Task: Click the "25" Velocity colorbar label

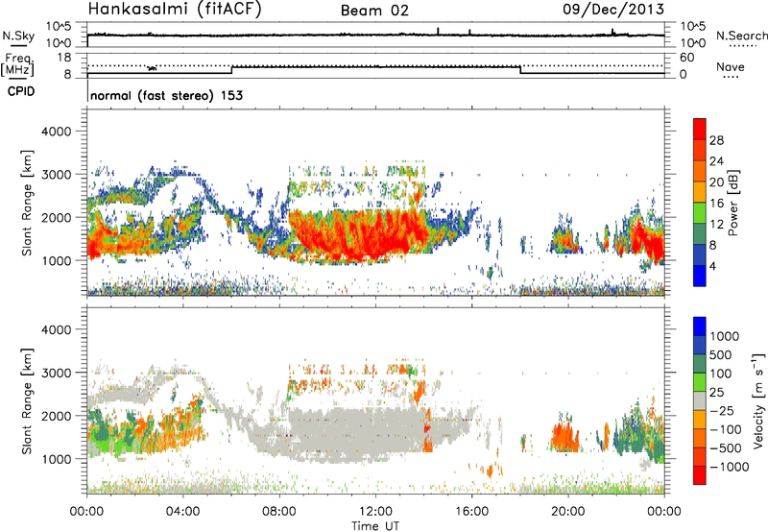Action: coord(716,392)
